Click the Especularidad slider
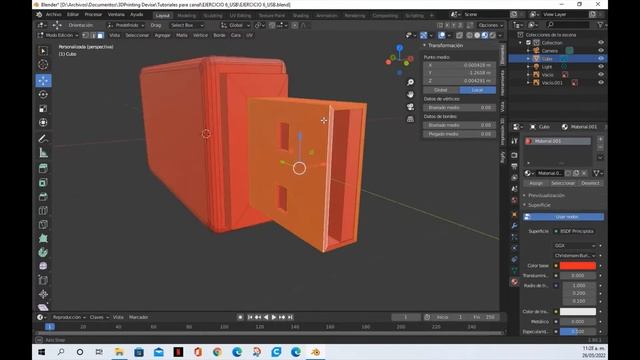 point(578,332)
